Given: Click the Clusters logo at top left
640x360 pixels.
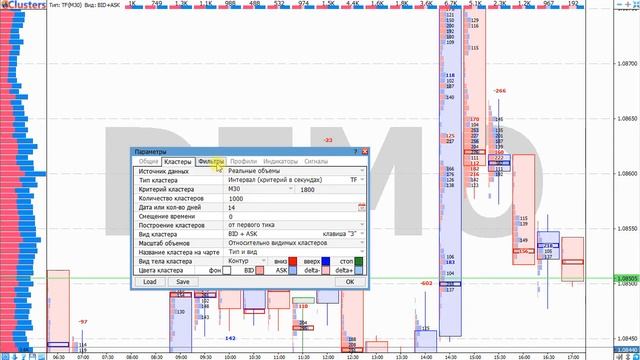Looking at the screenshot, I should click(x=24, y=5).
